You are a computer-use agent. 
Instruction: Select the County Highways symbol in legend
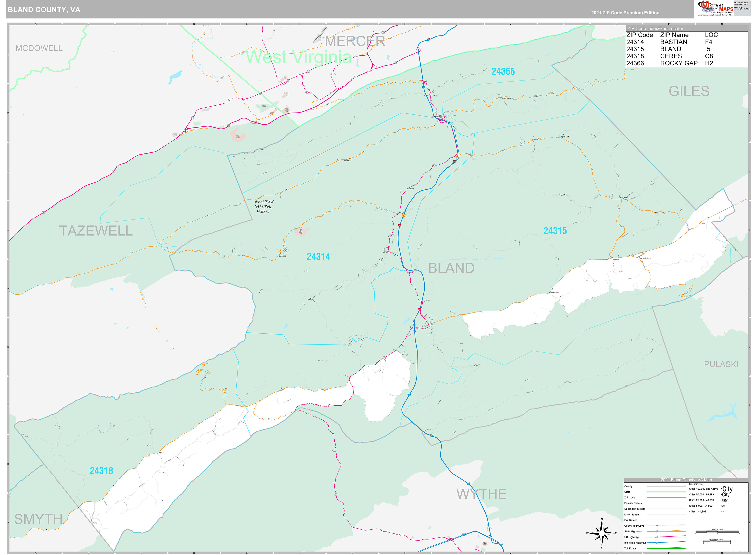pos(657,526)
